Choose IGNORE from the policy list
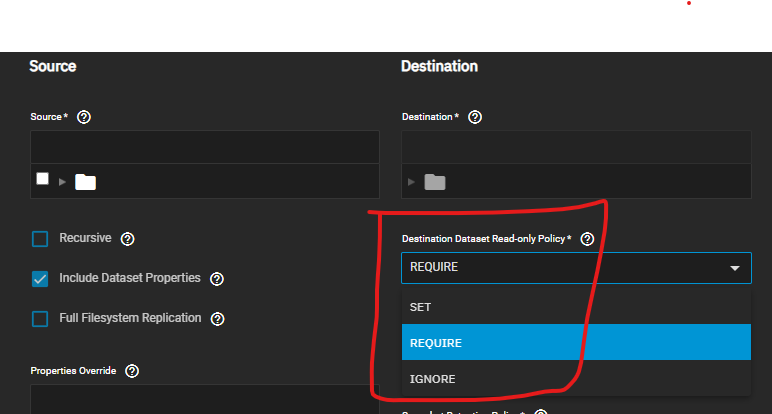This screenshot has width=772, height=414. (x=576, y=379)
